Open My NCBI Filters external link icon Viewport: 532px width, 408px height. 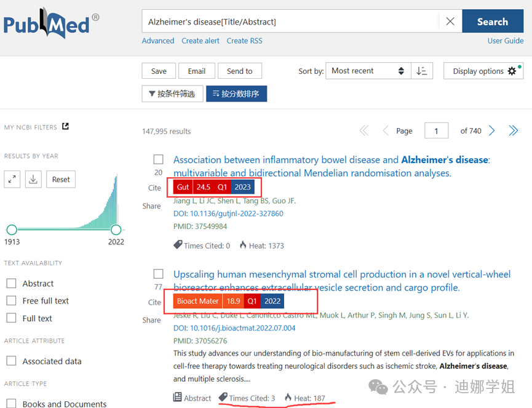65,126
